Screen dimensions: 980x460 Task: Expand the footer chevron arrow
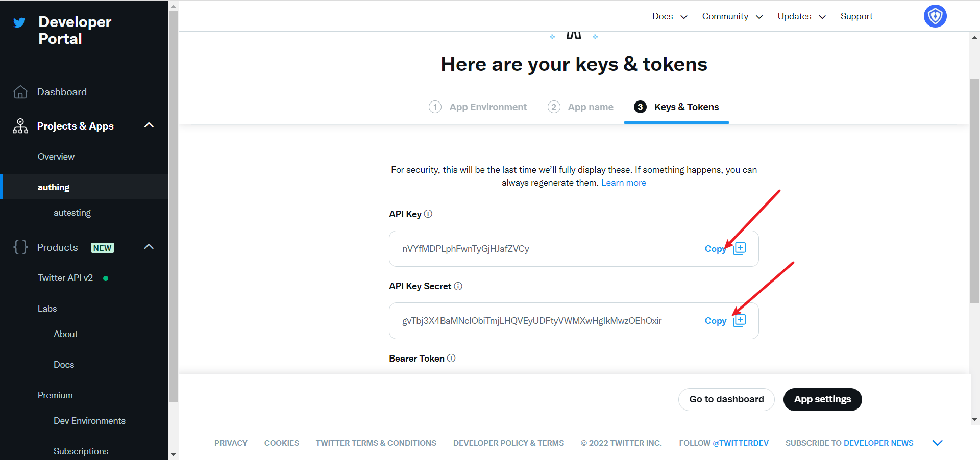click(937, 443)
